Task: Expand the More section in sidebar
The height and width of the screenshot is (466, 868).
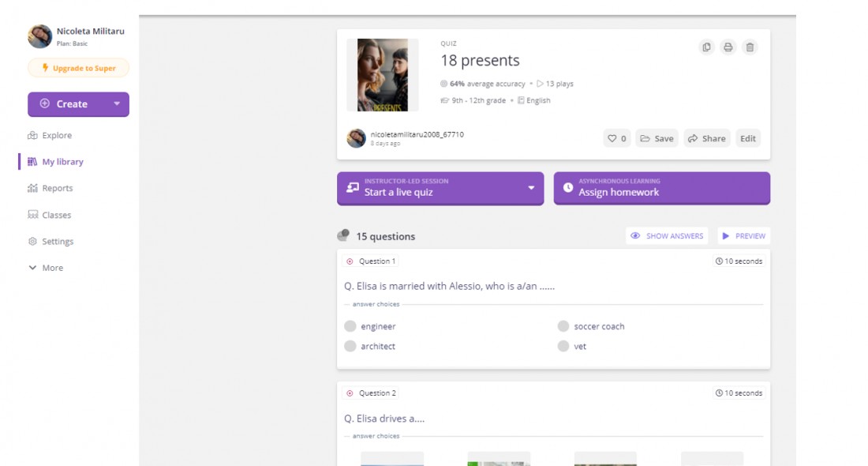Action: [46, 268]
